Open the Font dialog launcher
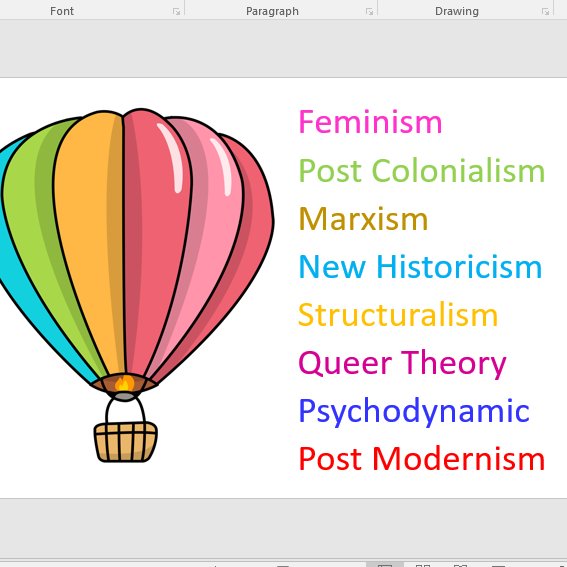Screen dimensions: 567x567 tap(176, 12)
